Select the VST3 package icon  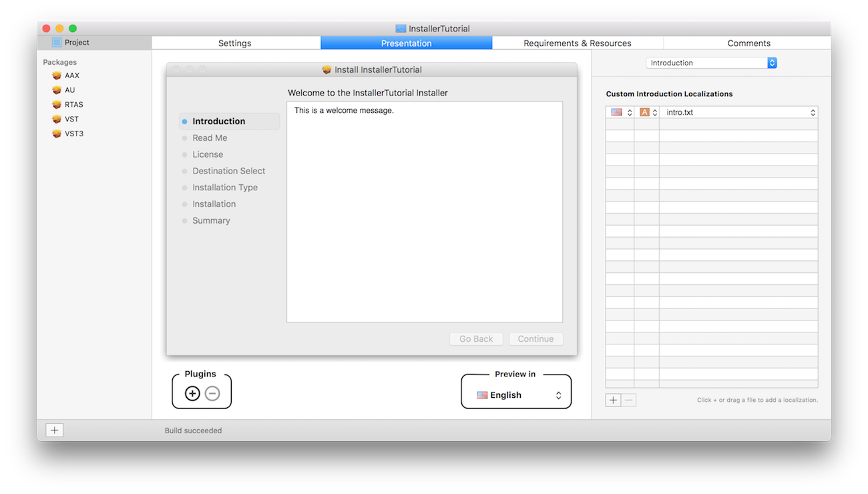click(x=57, y=134)
